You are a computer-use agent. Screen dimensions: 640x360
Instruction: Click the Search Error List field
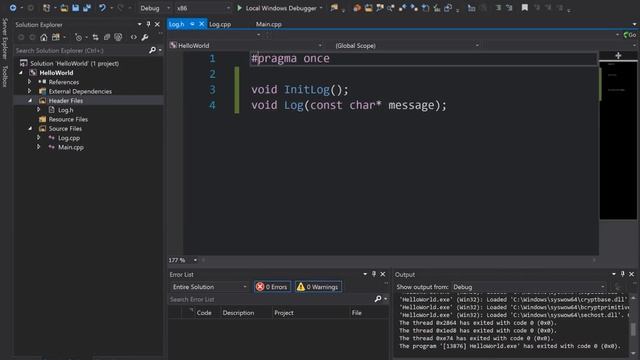point(271,299)
